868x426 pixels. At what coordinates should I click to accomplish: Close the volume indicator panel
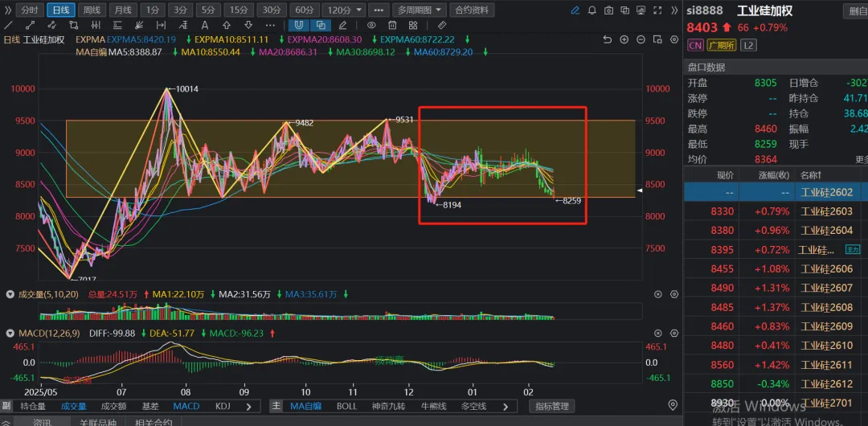coord(658,295)
